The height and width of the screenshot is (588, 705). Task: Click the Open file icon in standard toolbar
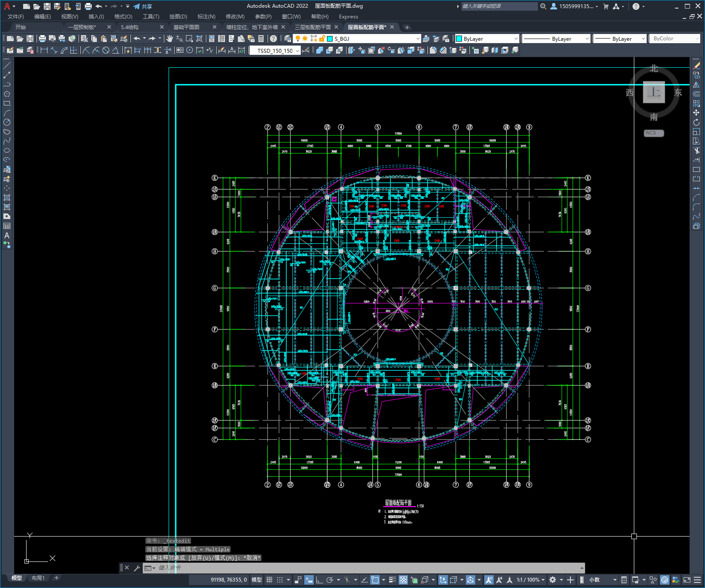click(x=20, y=39)
